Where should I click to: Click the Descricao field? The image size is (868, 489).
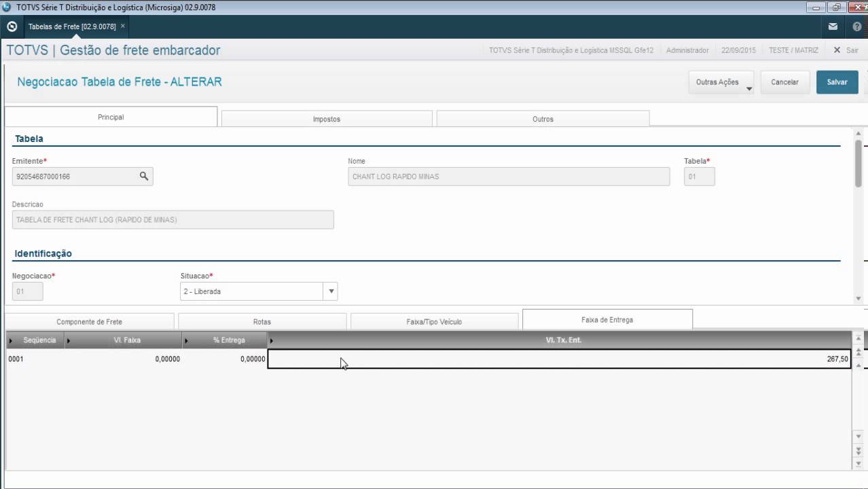click(173, 220)
